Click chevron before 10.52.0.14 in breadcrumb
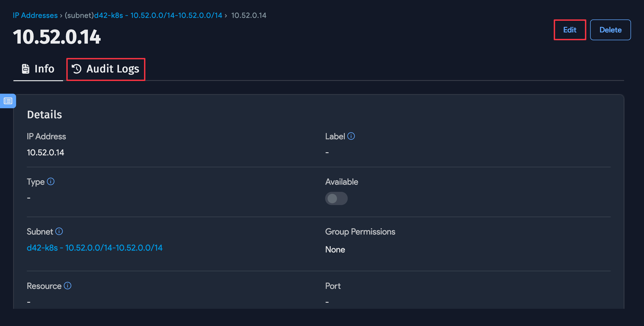Image resolution: width=644 pixels, height=326 pixels. click(x=227, y=15)
